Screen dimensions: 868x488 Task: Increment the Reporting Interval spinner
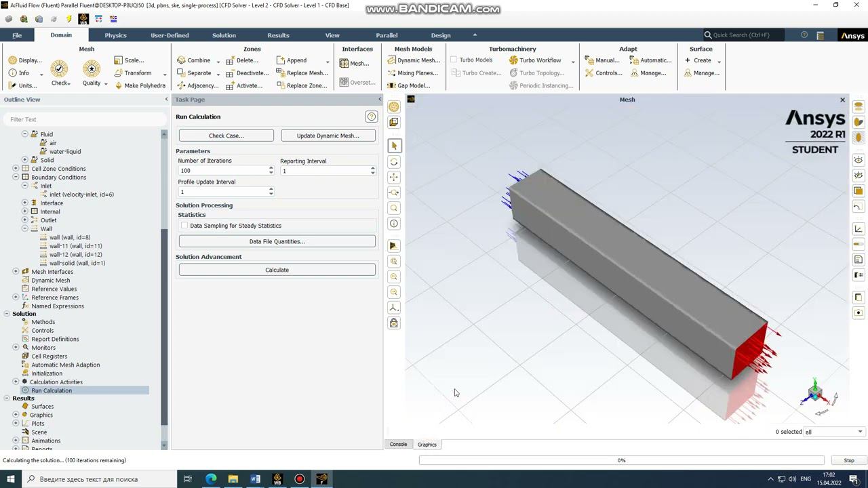(372, 169)
